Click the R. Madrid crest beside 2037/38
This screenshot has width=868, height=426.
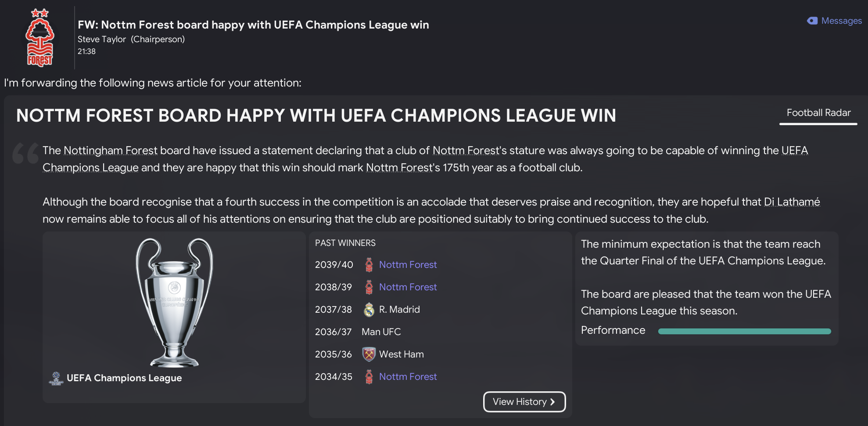click(369, 310)
